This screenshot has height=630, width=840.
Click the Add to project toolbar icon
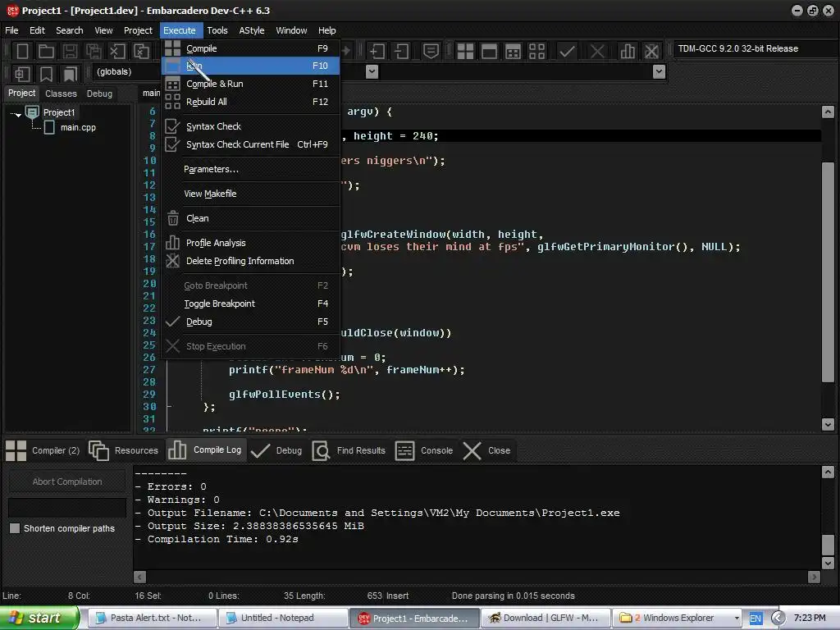377,52
